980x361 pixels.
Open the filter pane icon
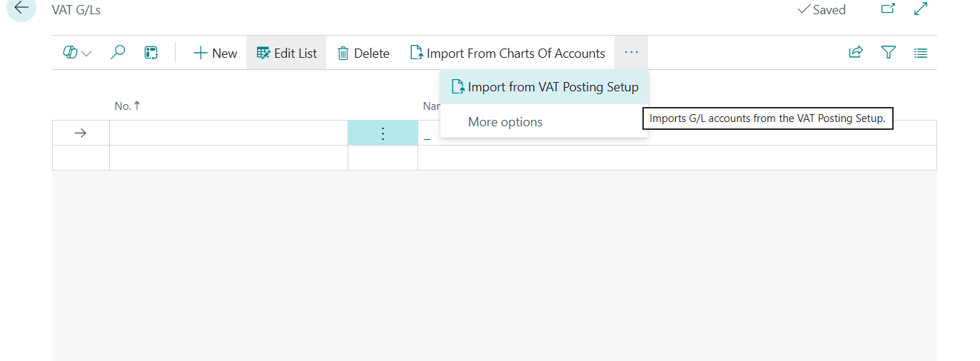(x=888, y=53)
